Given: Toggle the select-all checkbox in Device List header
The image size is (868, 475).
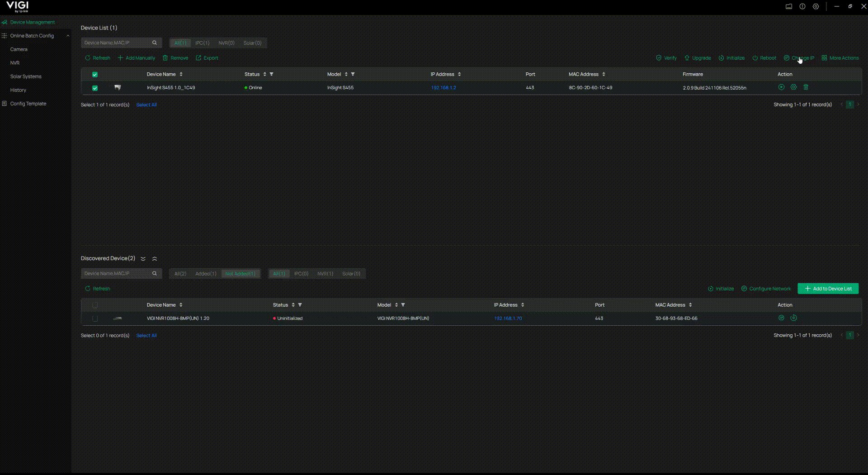Looking at the screenshot, I should [95, 75].
